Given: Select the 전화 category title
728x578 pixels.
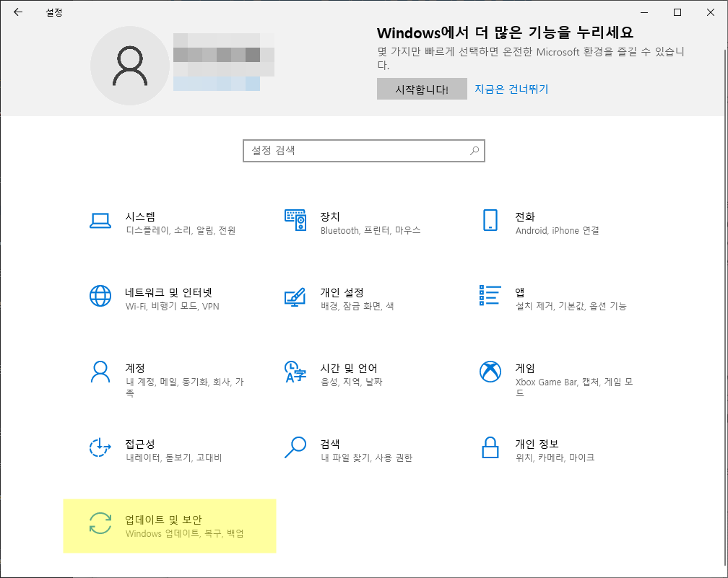Looking at the screenshot, I should (x=525, y=216).
